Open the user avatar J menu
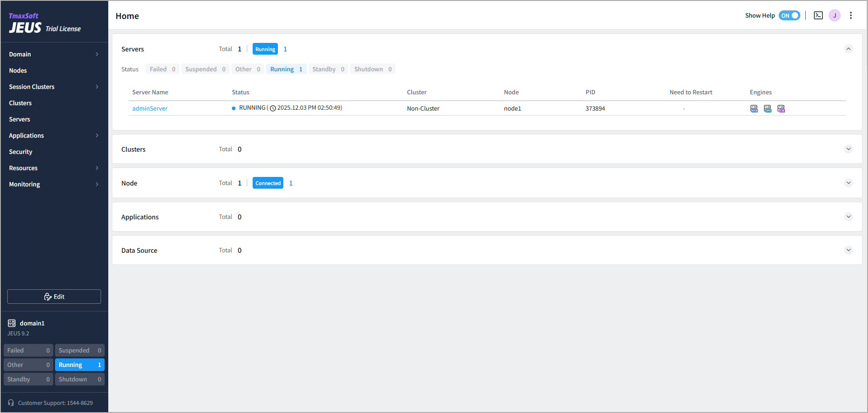 click(x=834, y=15)
